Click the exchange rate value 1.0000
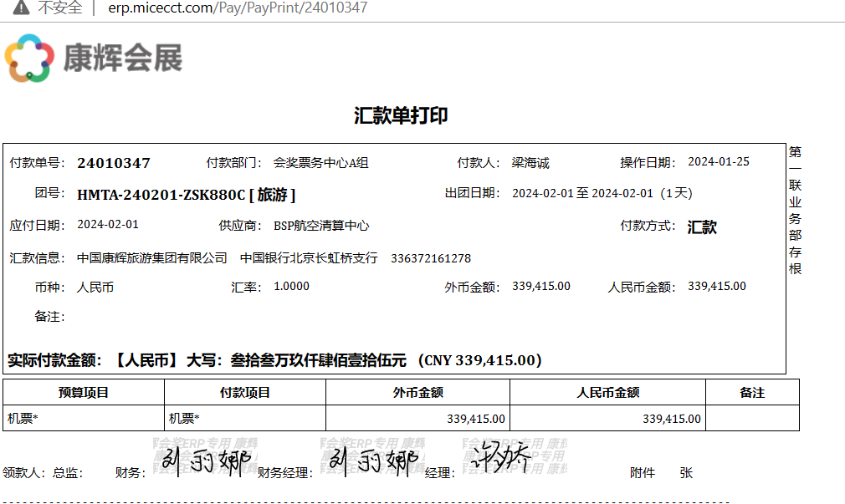Viewport: 845px width, 504px height. click(291, 287)
